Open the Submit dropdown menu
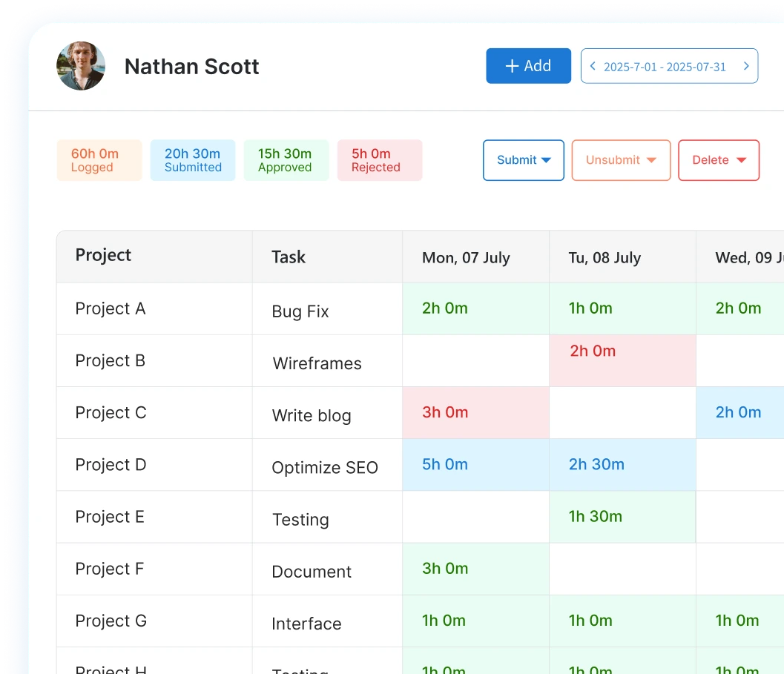Viewport: 784px width, 674px height. pyautogui.click(x=523, y=160)
